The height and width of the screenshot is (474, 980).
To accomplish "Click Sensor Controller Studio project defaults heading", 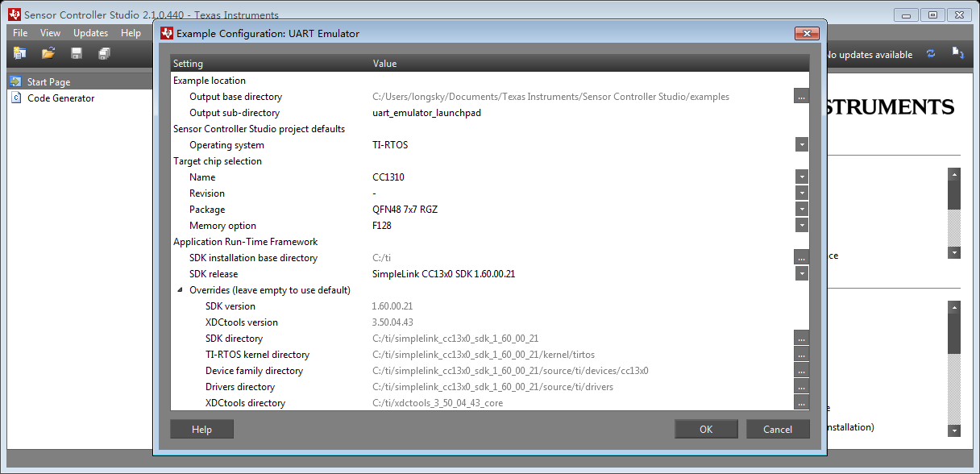I will click(x=259, y=129).
